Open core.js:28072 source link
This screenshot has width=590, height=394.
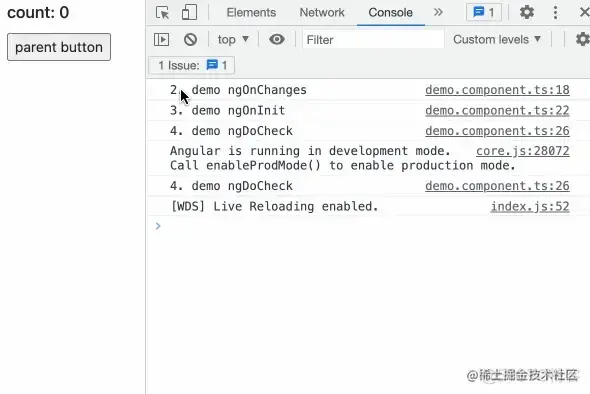[x=523, y=151]
